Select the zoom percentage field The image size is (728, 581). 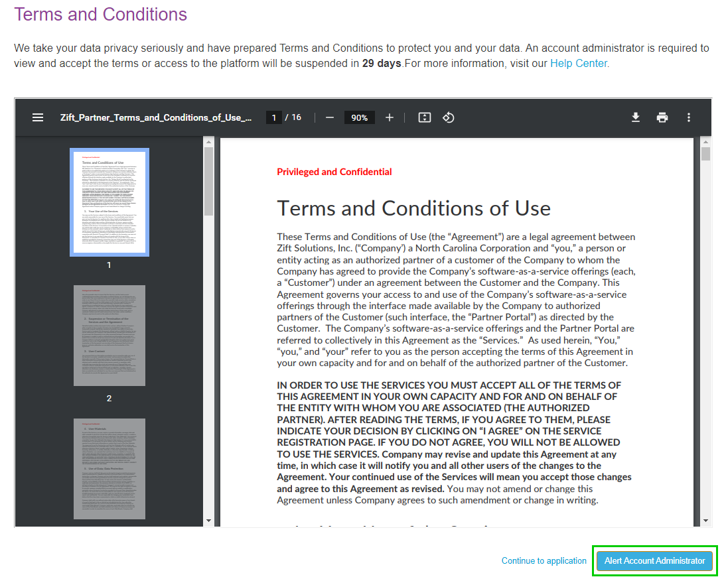point(359,117)
